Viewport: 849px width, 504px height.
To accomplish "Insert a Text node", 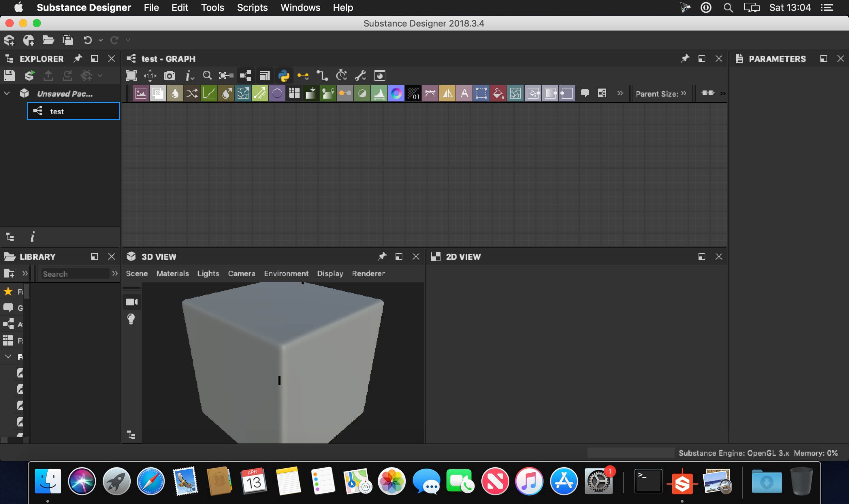I will tap(464, 93).
